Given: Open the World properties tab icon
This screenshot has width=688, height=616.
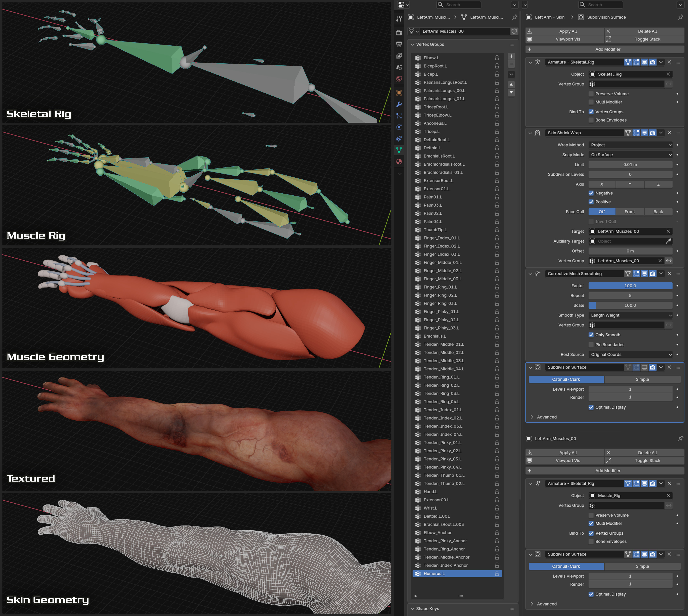Looking at the screenshot, I should [399, 79].
